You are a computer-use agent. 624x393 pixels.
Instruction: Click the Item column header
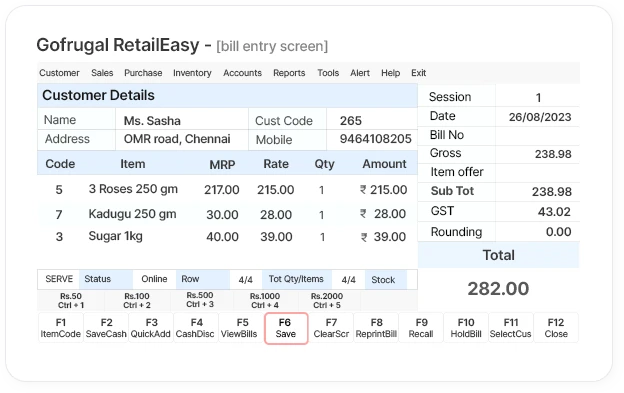(133, 164)
